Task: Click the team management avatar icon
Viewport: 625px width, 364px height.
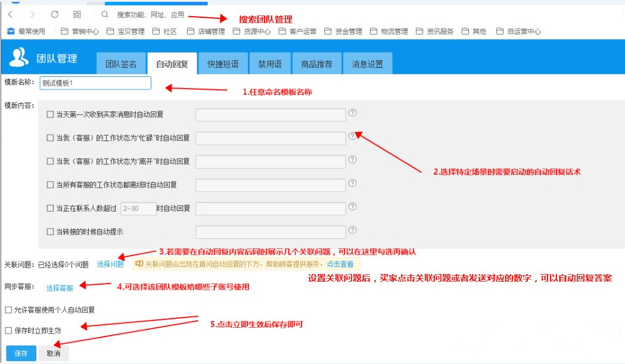Action: click(x=18, y=58)
